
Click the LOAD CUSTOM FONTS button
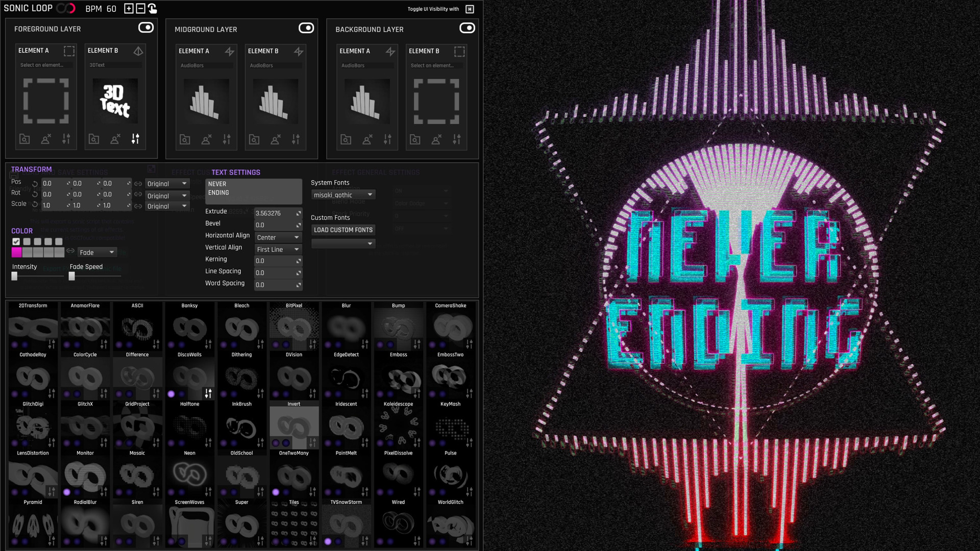343,230
